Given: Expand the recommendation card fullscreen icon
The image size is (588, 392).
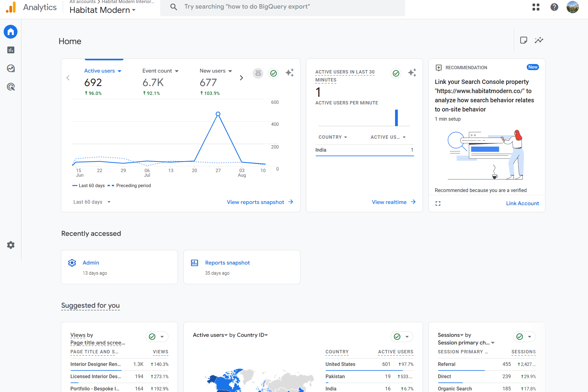Looking at the screenshot, I should (438, 203).
